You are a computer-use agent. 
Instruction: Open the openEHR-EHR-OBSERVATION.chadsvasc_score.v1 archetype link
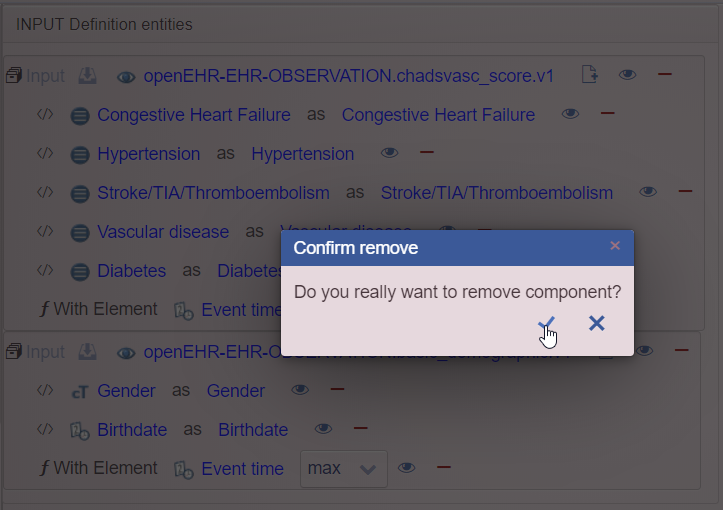(348, 76)
